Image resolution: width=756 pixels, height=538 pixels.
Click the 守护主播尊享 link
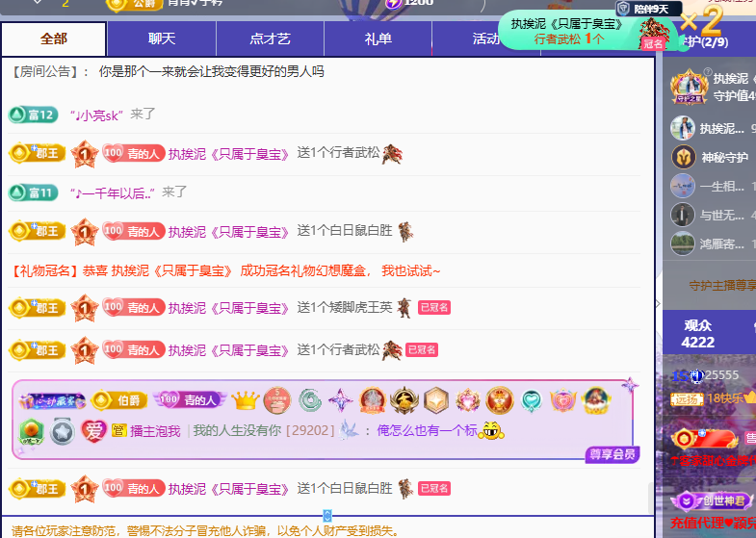click(721, 286)
